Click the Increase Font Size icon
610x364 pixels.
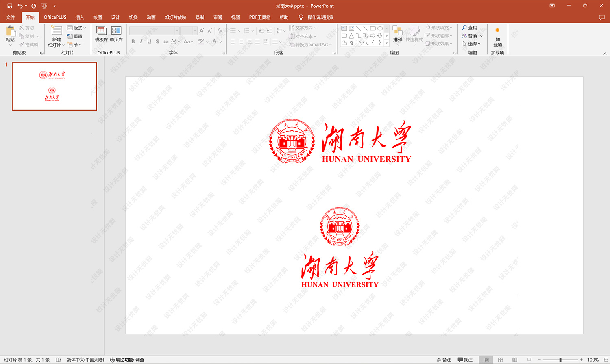pyautogui.click(x=202, y=31)
